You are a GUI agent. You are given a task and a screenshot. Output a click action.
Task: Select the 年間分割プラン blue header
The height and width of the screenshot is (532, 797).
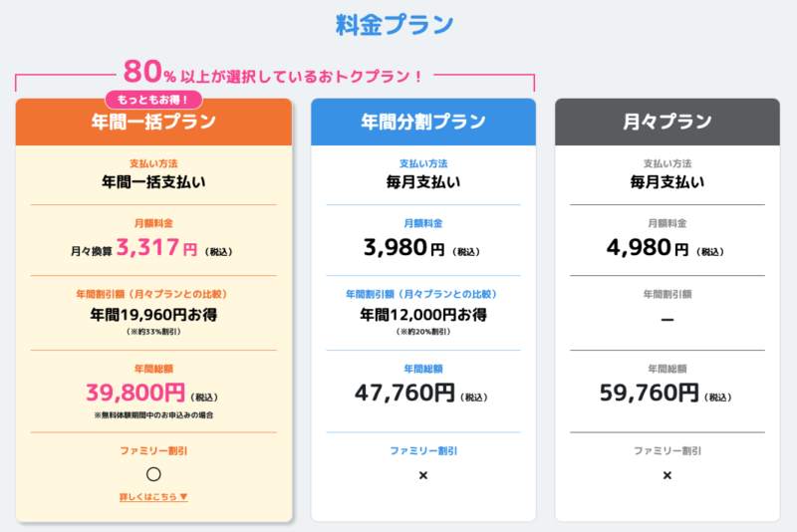(422, 123)
